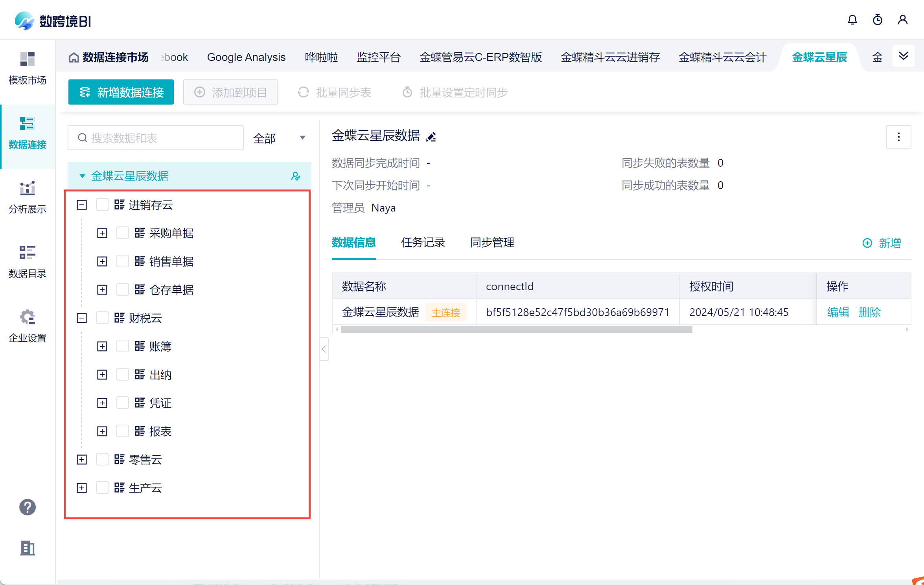
Task: Open the user profile icon
Action: [902, 20]
